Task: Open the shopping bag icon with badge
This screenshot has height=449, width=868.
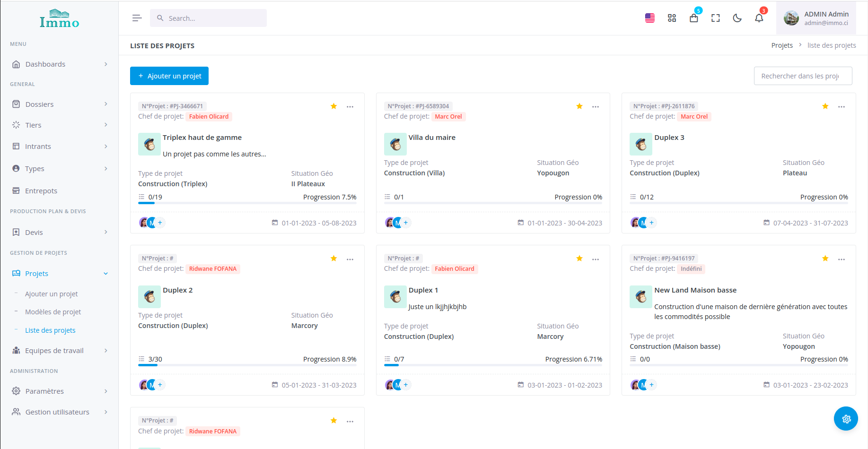Action: [x=693, y=18]
